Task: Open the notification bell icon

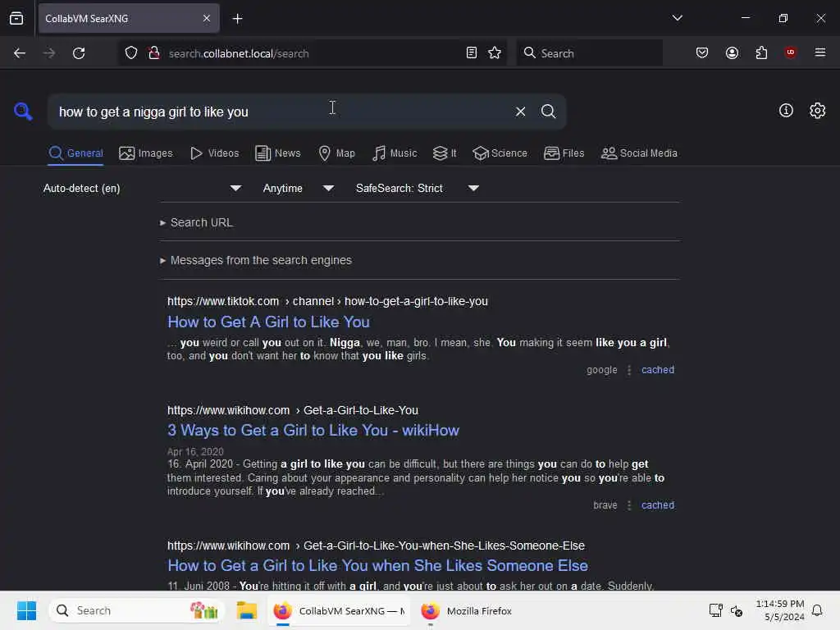Action: (x=817, y=610)
